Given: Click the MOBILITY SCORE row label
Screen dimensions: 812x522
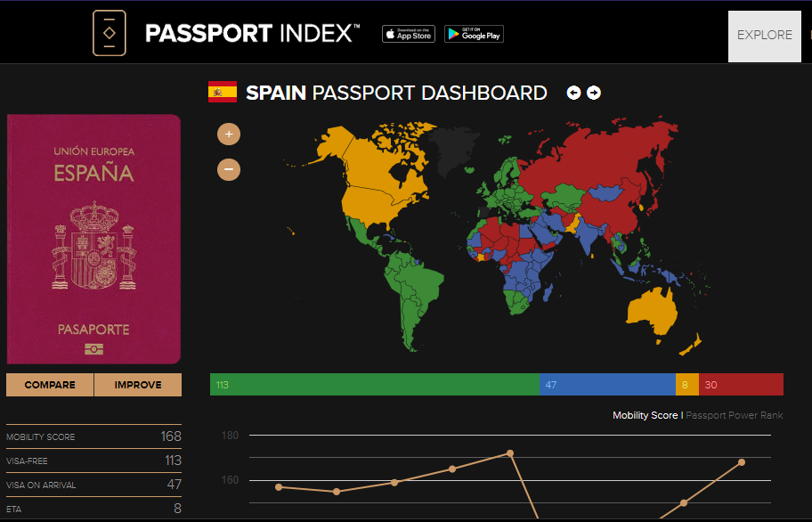Looking at the screenshot, I should pos(40,437).
